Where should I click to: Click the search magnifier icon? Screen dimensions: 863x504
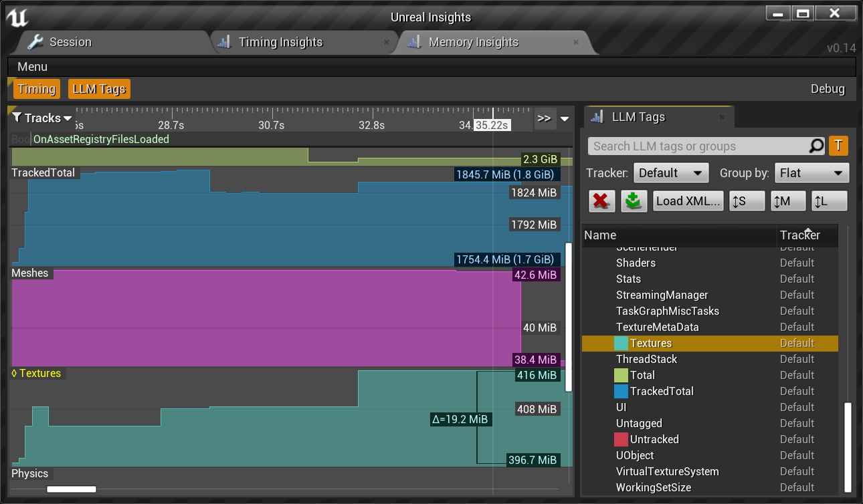pos(816,146)
